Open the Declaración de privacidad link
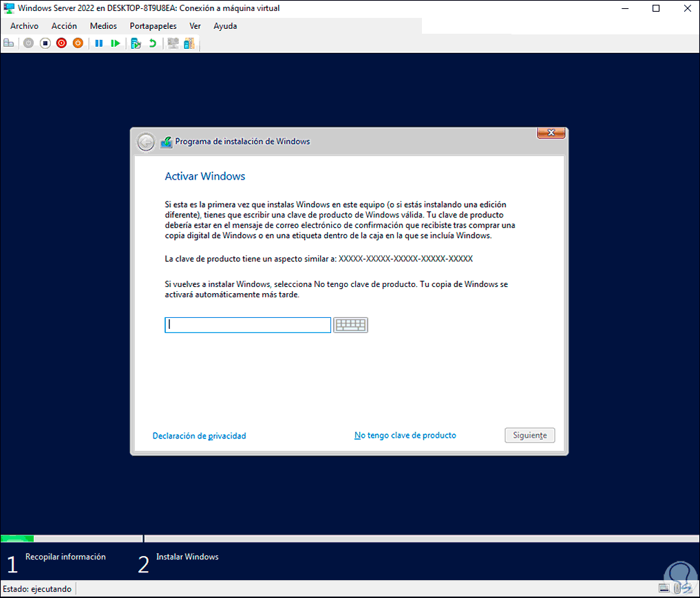700x598 pixels. pos(199,436)
